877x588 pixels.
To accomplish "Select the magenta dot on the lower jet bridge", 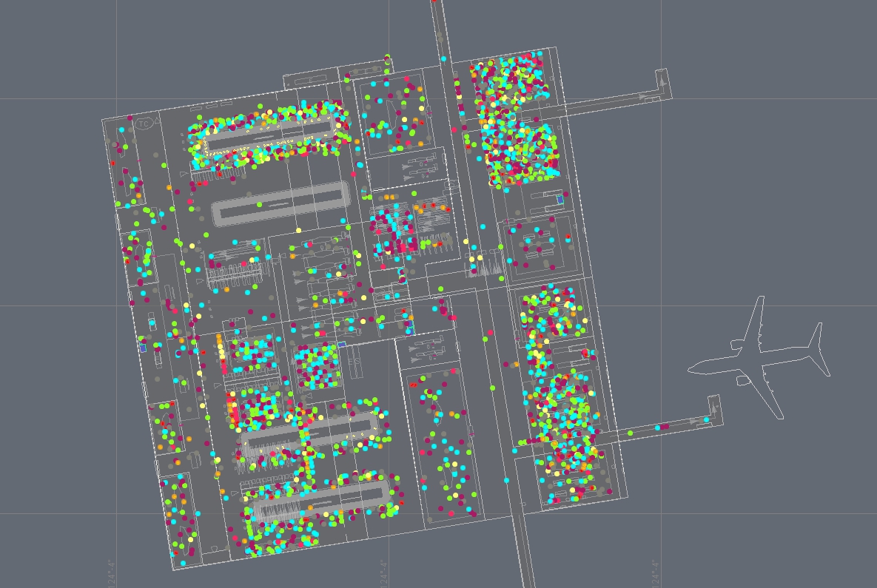I will tap(664, 426).
